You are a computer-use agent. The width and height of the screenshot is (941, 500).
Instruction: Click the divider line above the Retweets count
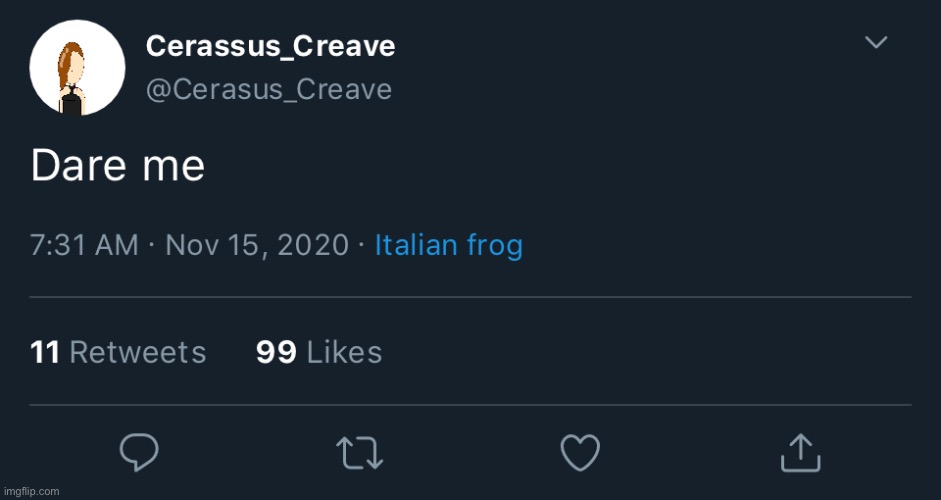[470, 297]
